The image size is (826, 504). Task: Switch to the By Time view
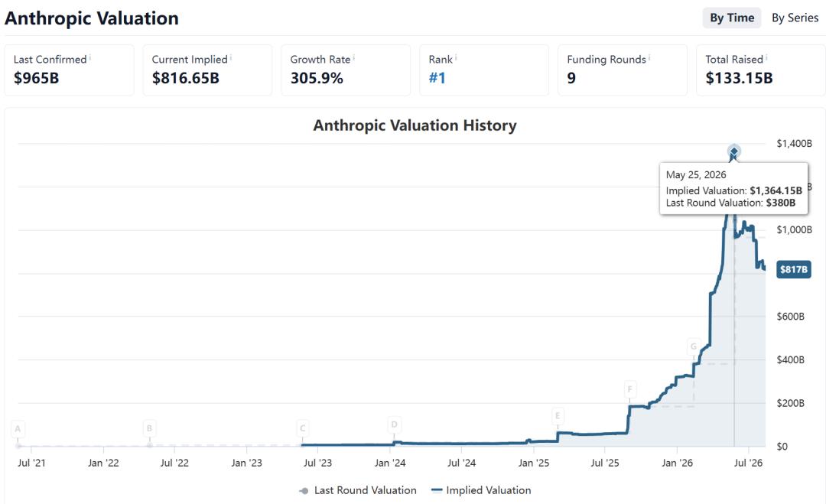[x=732, y=18]
